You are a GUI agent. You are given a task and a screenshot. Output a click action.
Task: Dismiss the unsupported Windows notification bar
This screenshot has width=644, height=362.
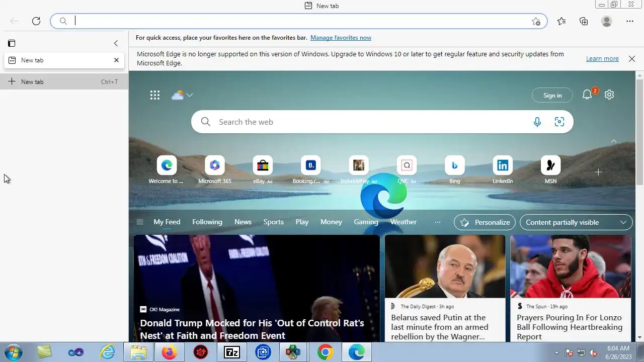tap(632, 59)
